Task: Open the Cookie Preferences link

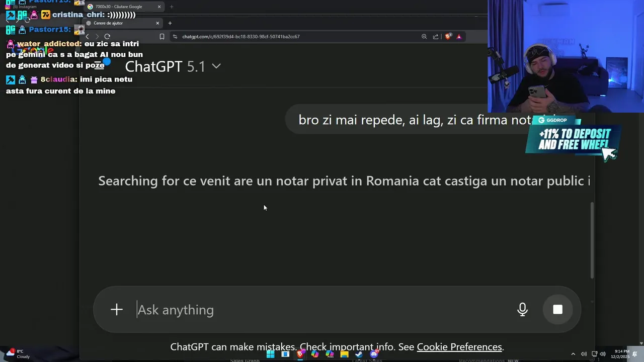Action: [x=459, y=347]
